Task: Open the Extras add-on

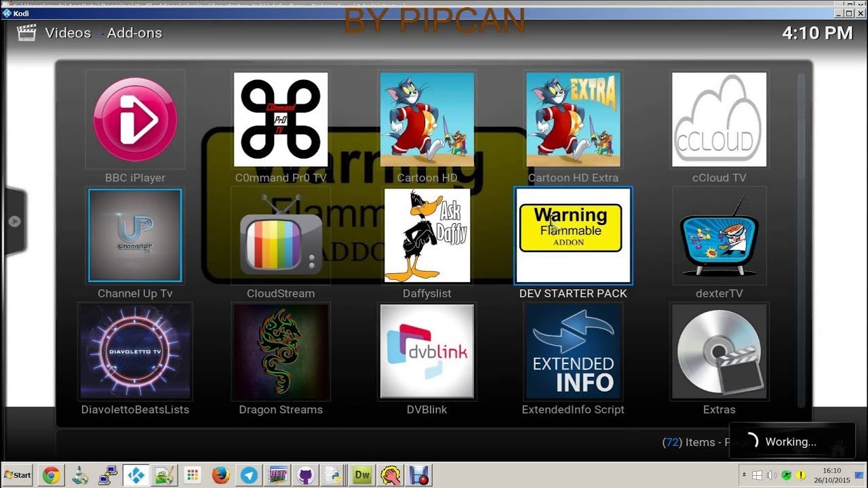Action: pos(719,351)
